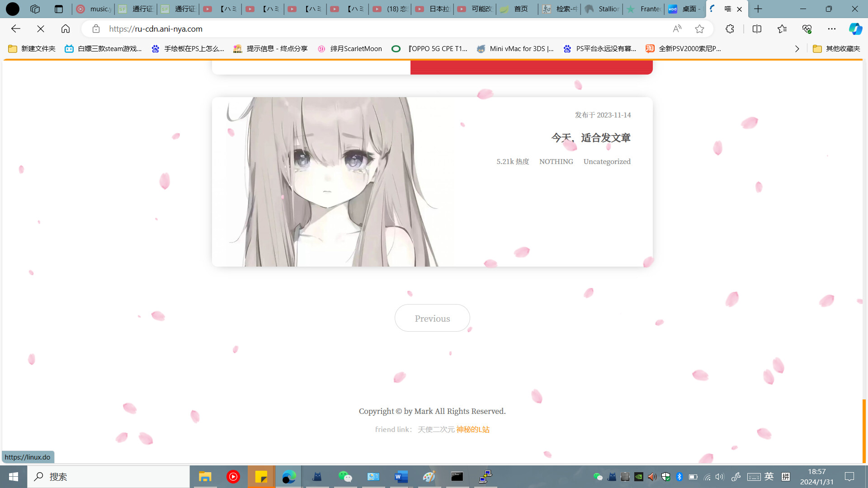This screenshot has width=868, height=488.
Task: Click the 5.21k 热度 view count
Action: pos(513,162)
